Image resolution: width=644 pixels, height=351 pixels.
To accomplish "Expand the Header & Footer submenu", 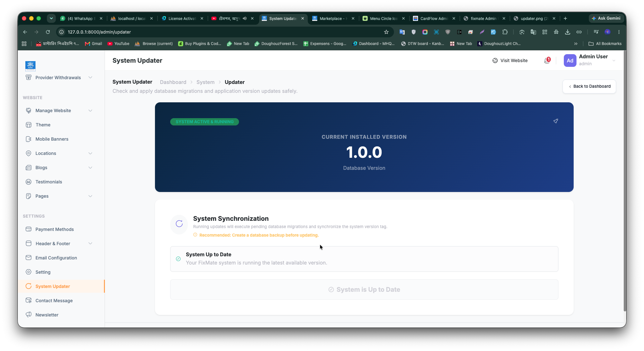I will [90, 244].
